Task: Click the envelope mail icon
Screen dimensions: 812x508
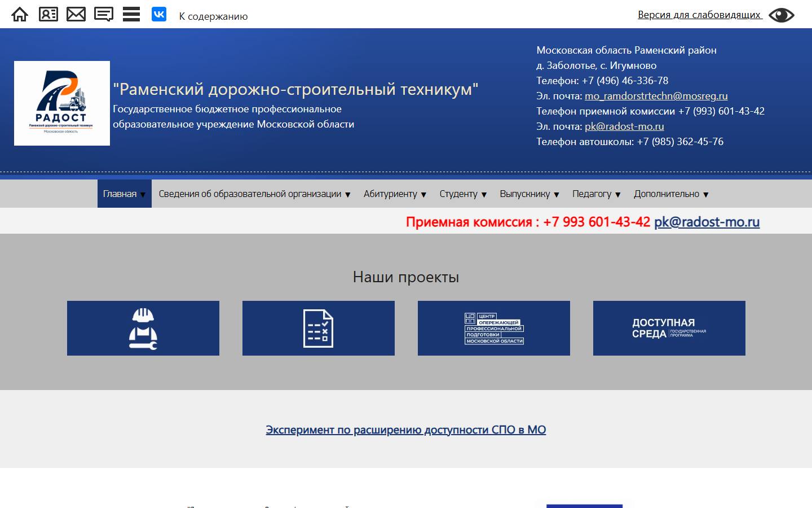Action: click(76, 14)
